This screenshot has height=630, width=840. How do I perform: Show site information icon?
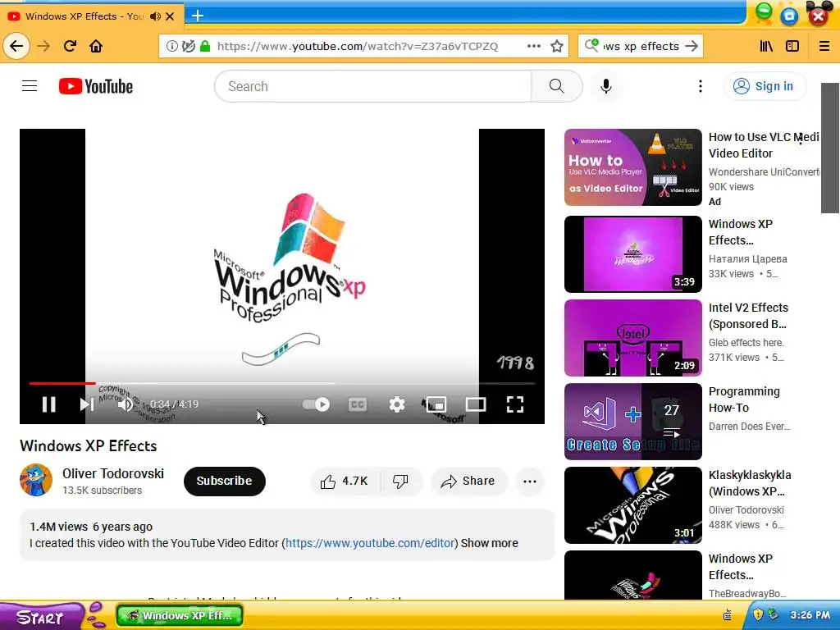[x=172, y=46]
